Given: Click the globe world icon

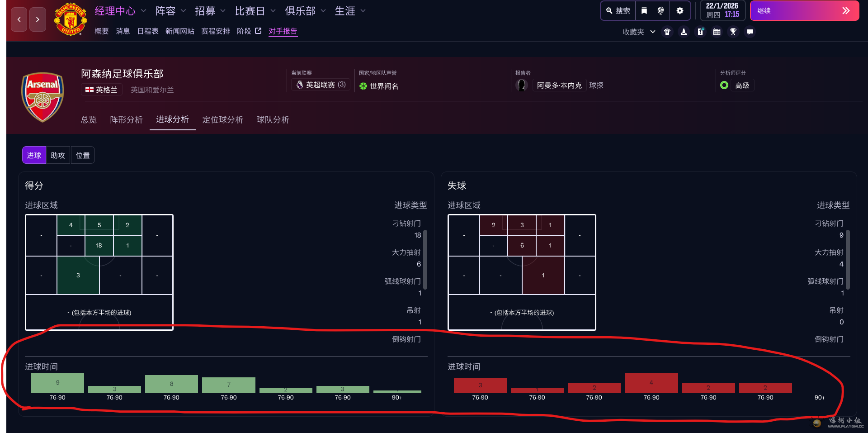Looking at the screenshot, I should (660, 11).
